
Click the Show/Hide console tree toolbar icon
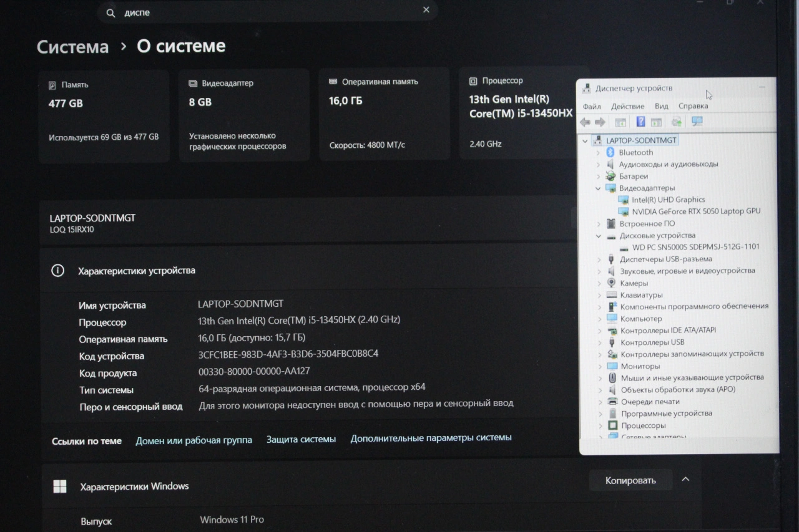click(x=620, y=122)
